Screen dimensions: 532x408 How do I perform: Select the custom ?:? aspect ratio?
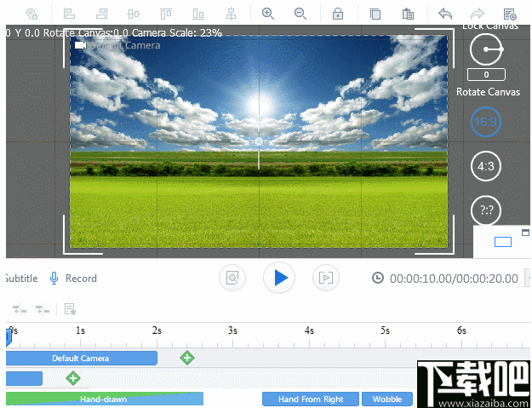tap(486, 210)
